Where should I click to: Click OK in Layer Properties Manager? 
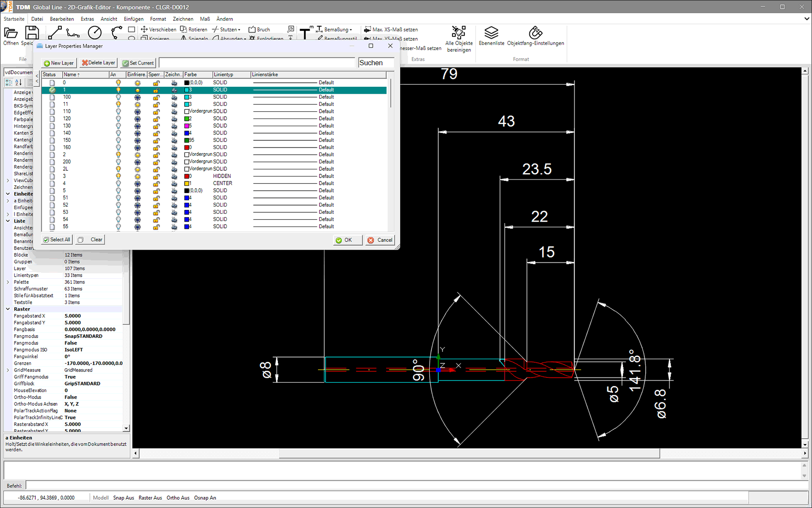point(348,240)
